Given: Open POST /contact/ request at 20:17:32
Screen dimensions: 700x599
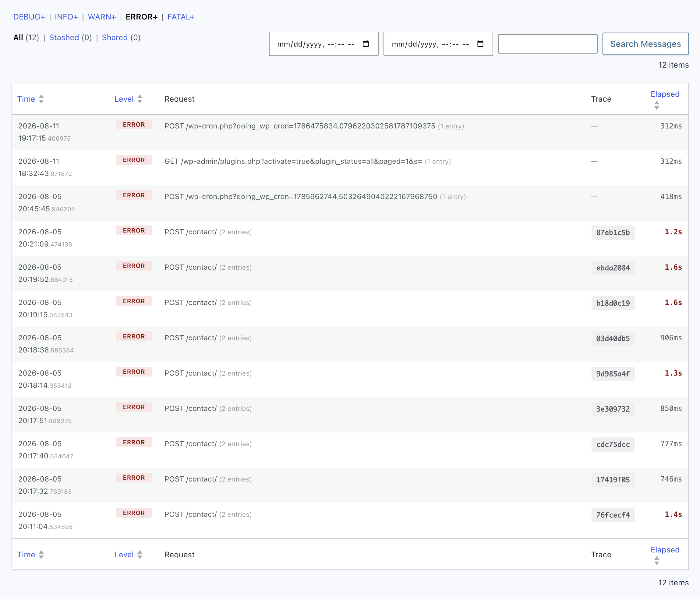Looking at the screenshot, I should pyautogui.click(x=191, y=479).
